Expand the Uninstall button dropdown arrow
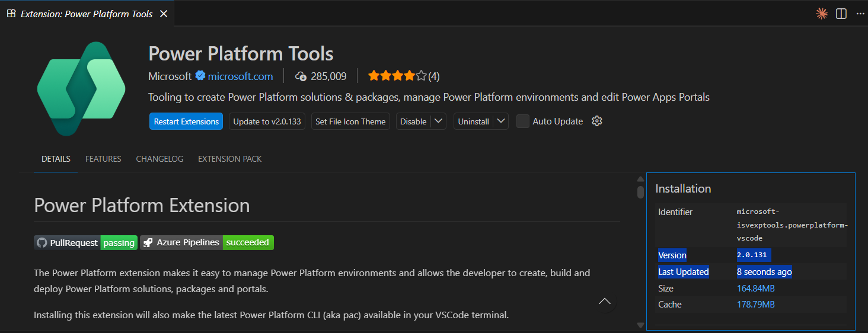 [500, 121]
